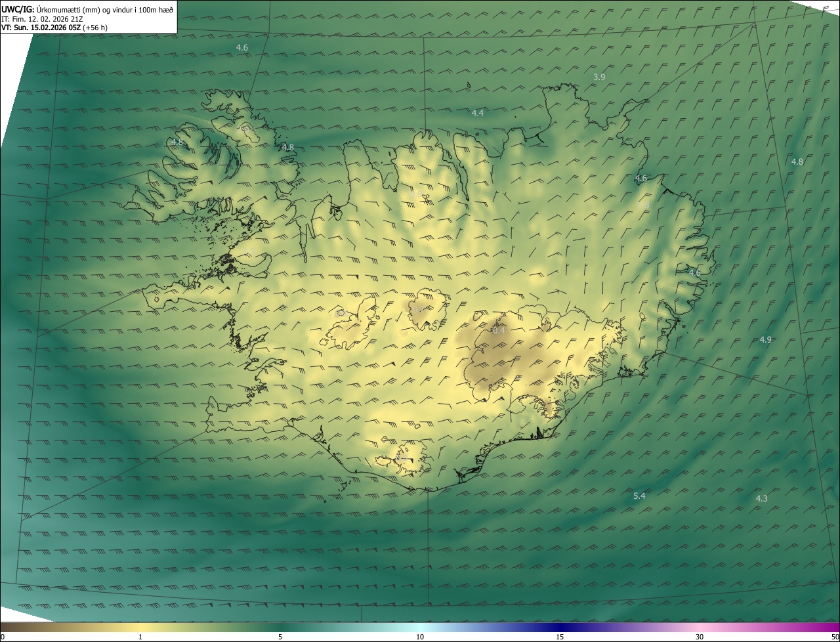Select colorbar tick label '0'
Viewport: 840px width, 642px height.
tap(3, 637)
